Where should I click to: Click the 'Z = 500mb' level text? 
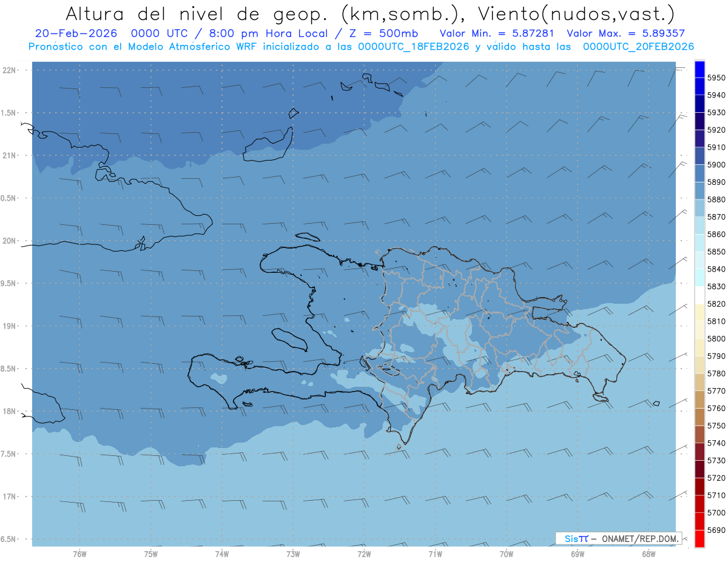click(x=385, y=33)
